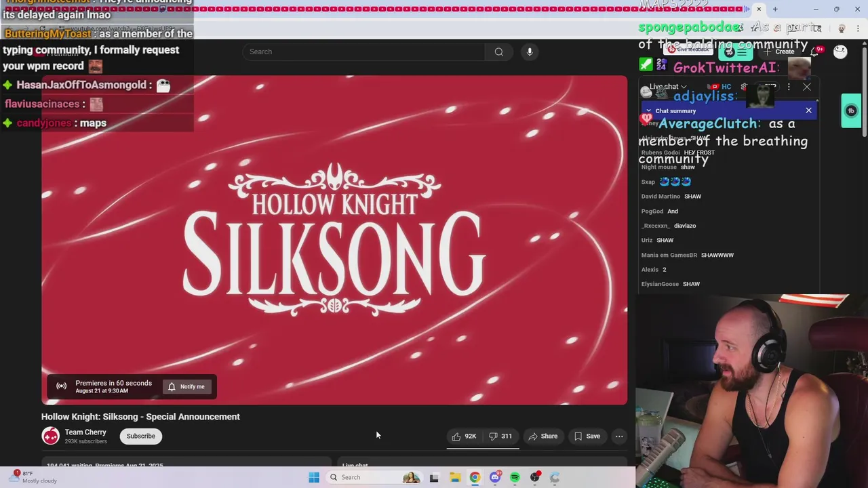Viewport: 868px width, 488px height.
Task: Click Uriz's SHAW chat message
Action: [x=657, y=240]
